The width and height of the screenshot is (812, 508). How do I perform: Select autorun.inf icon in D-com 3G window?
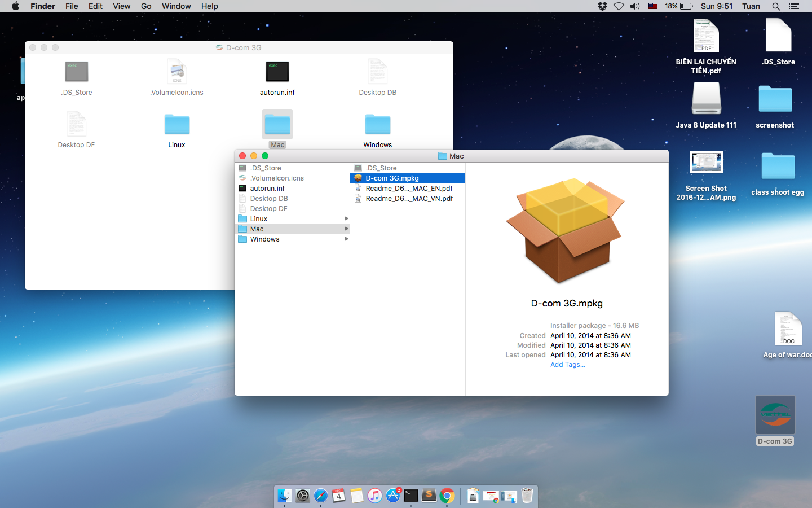point(277,72)
